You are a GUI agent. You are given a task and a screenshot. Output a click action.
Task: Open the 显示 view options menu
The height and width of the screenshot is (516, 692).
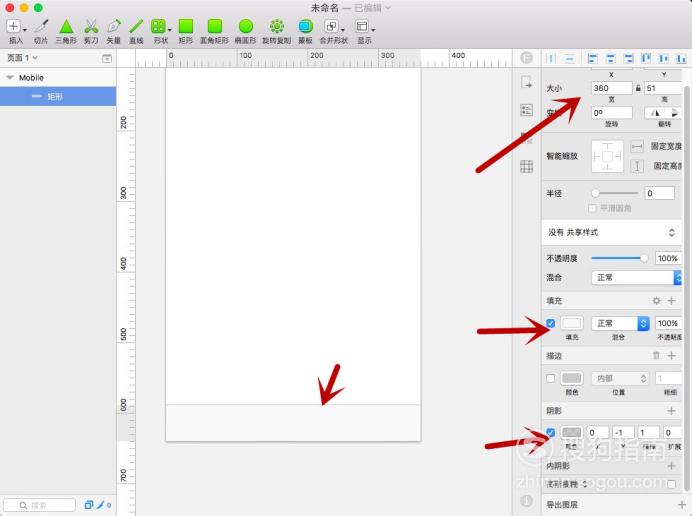click(365, 31)
